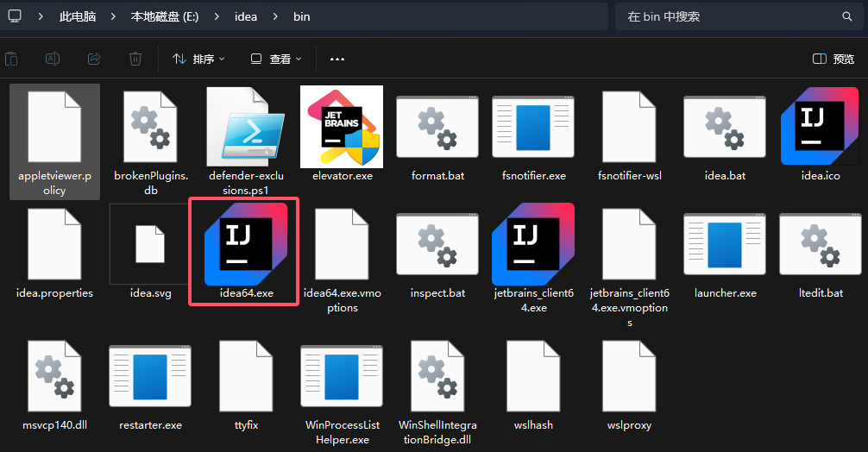The image size is (868, 452).
Task: Toggle the 预览 preview pane
Action: [833, 59]
